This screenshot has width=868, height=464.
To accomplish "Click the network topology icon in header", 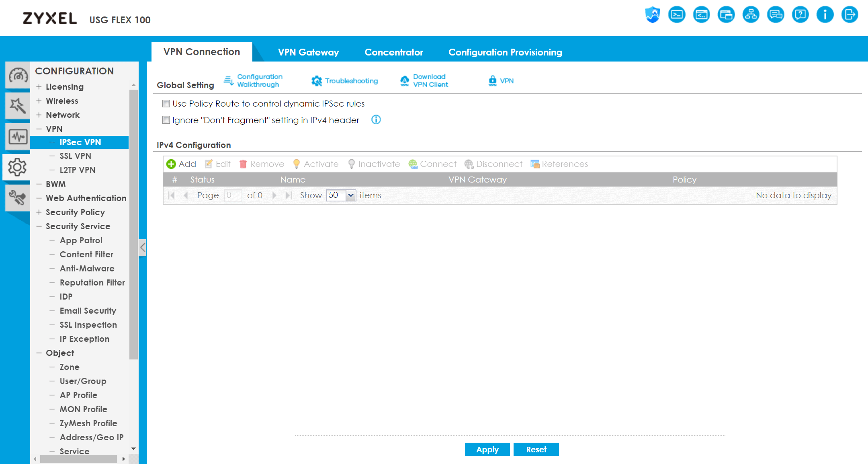I will pyautogui.click(x=751, y=15).
